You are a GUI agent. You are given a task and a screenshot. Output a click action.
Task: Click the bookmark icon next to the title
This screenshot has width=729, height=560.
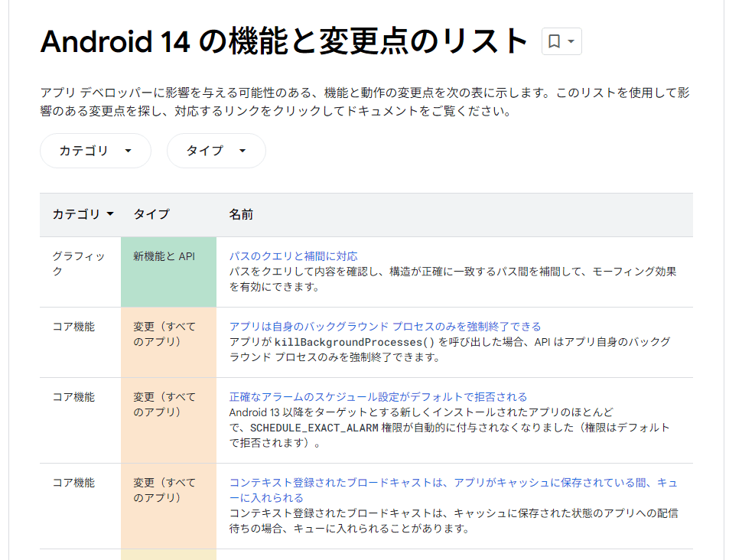coord(561,41)
